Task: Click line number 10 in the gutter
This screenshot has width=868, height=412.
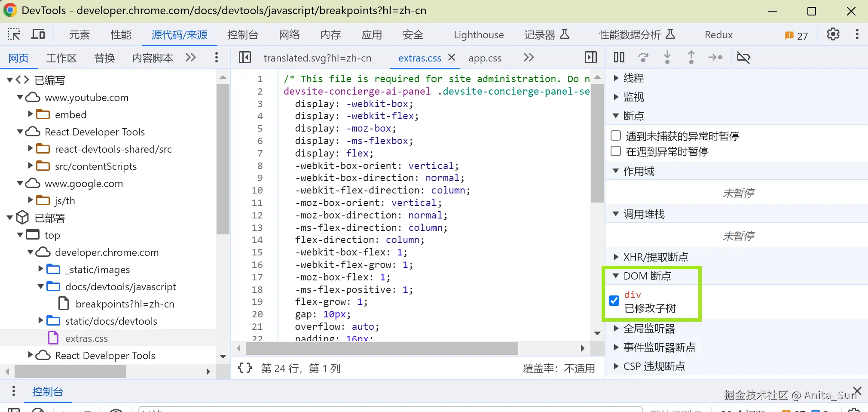Action: pos(257,190)
